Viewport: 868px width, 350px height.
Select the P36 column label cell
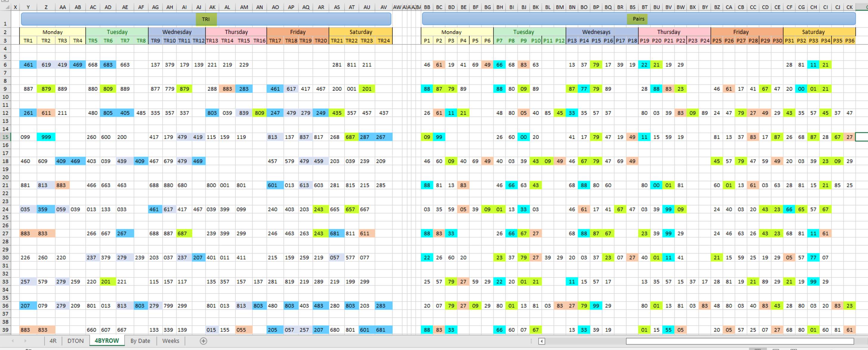pyautogui.click(x=850, y=41)
